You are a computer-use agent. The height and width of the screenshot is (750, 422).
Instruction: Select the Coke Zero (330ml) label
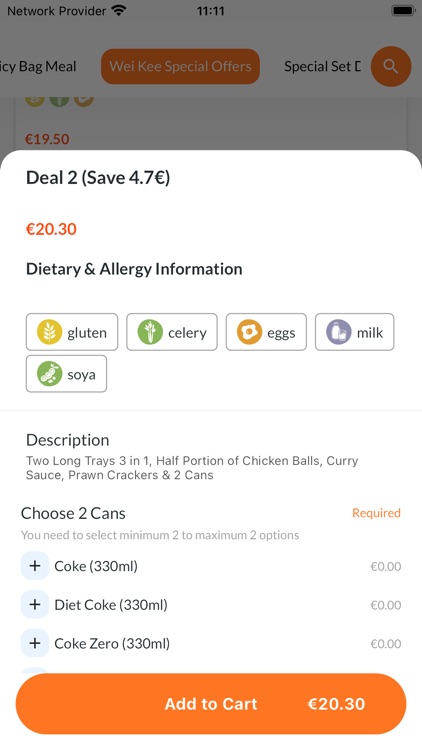coord(112,644)
